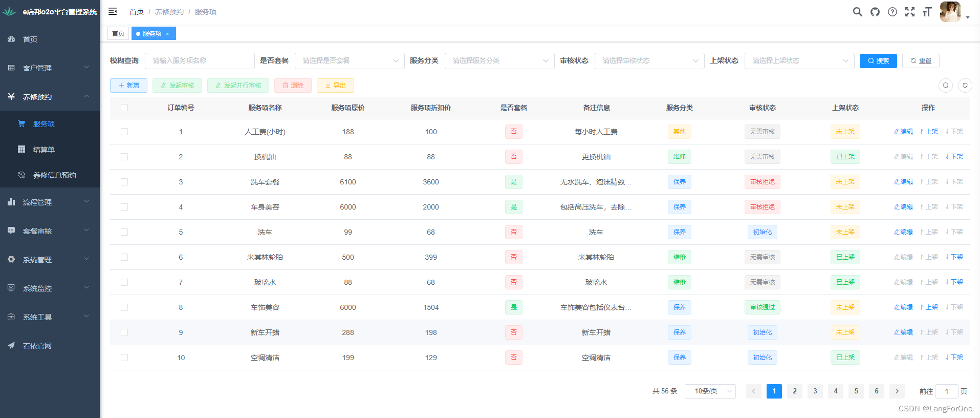Image resolution: width=980 pixels, height=418 pixels.
Task: Click the 系统管理 gear icon
Action: coord(11,259)
